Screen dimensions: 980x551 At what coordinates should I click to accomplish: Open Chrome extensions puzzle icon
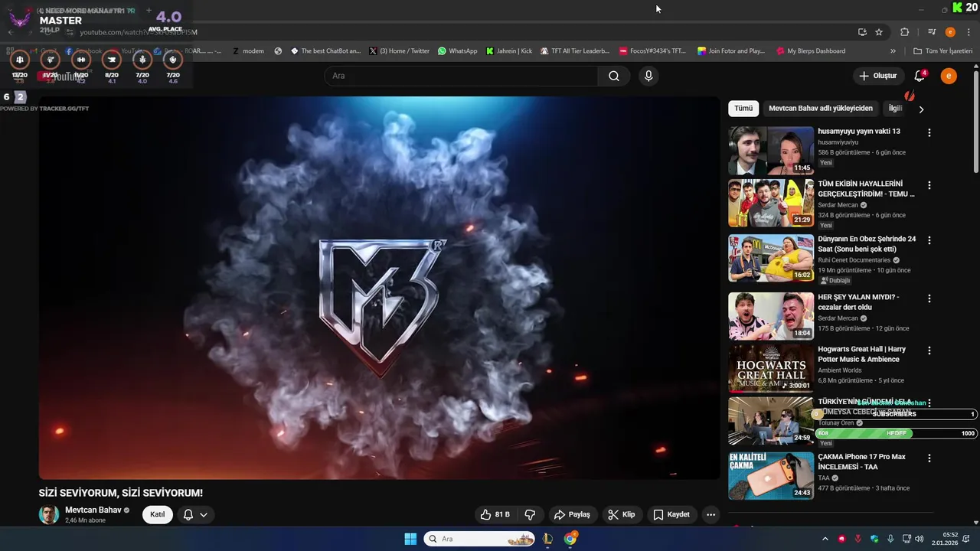coord(905,32)
